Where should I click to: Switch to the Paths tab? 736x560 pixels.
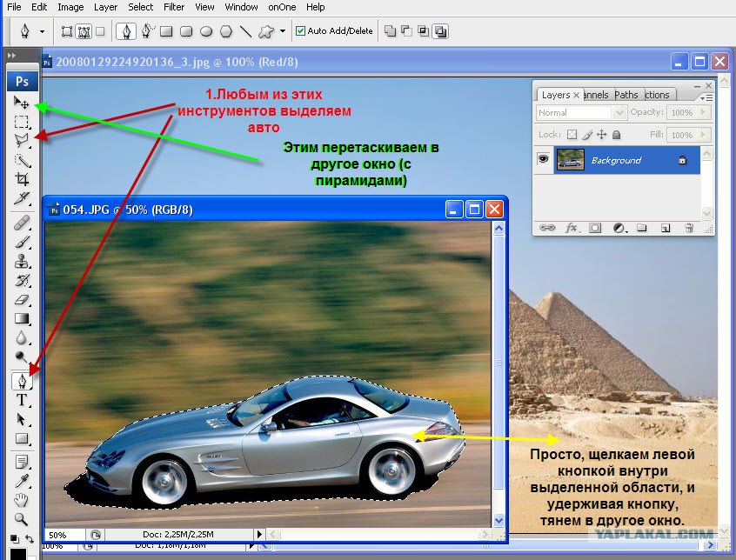tap(626, 95)
